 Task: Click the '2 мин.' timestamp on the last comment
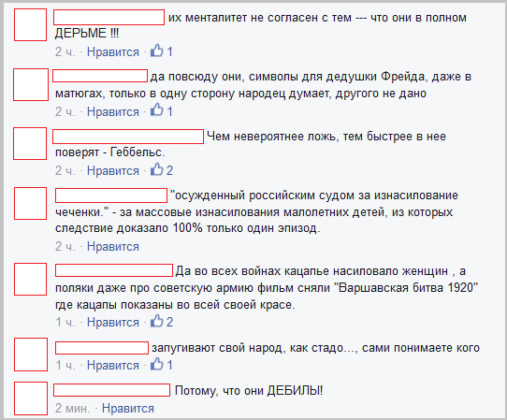click(x=72, y=409)
